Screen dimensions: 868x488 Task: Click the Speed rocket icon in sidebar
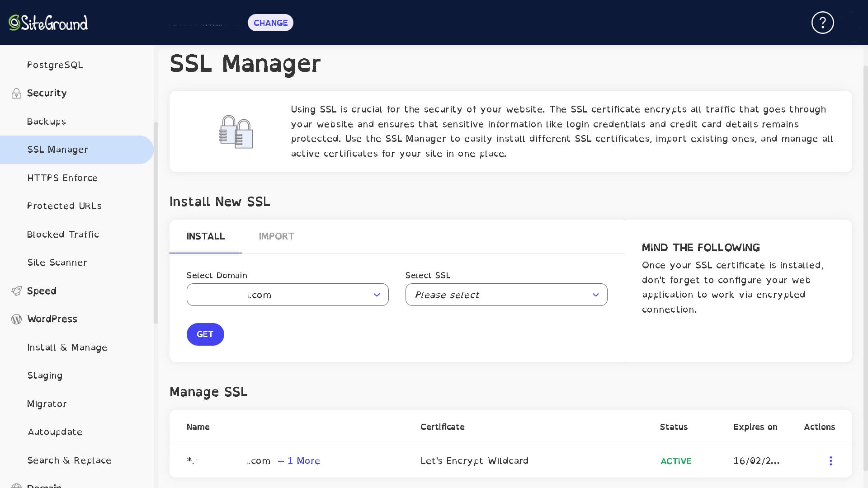[x=16, y=291]
